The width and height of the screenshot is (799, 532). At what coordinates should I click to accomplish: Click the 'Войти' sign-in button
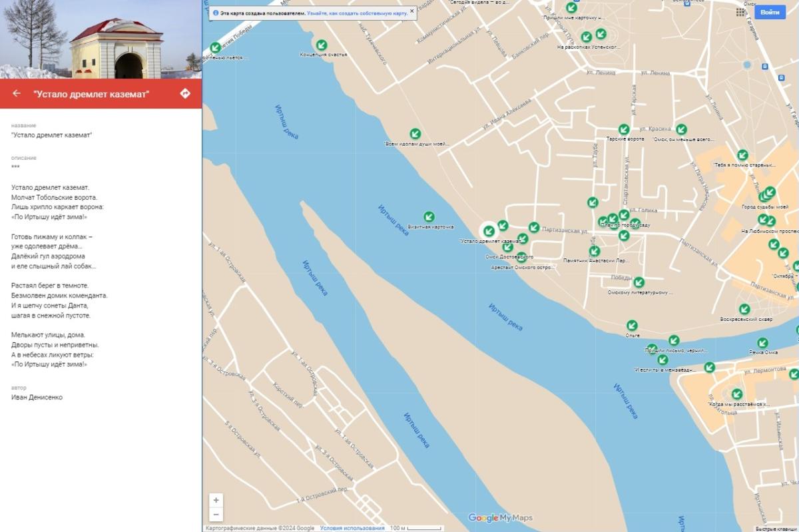pyautogui.click(x=770, y=13)
